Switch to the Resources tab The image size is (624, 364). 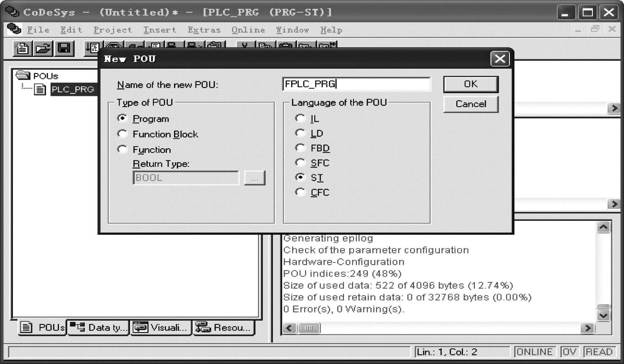(224, 327)
